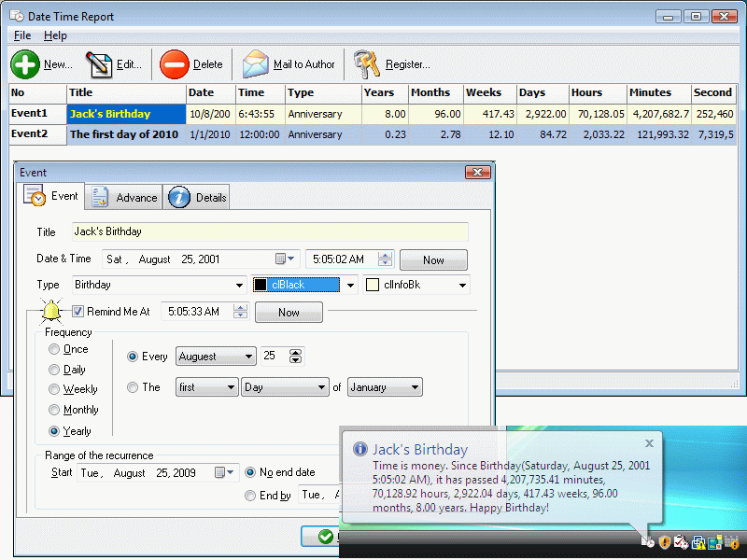The image size is (747, 560).
Task: Click the Date Time Report tray clock icon
Action: pos(648,542)
